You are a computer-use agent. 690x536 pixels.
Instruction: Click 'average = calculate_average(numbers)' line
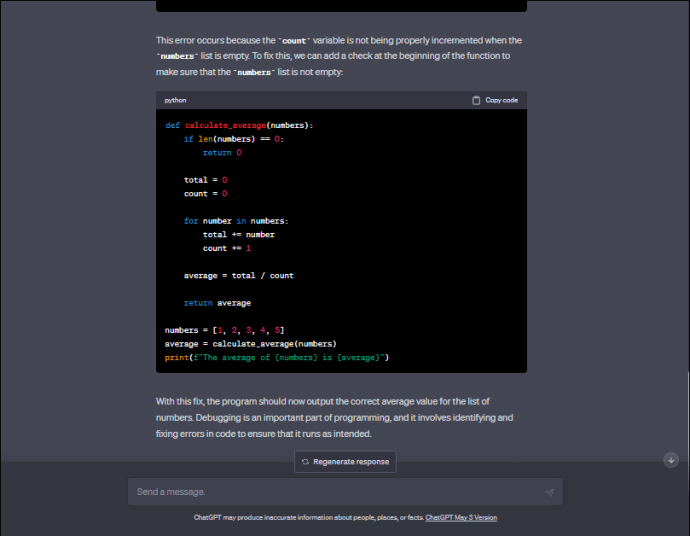pyautogui.click(x=250, y=344)
